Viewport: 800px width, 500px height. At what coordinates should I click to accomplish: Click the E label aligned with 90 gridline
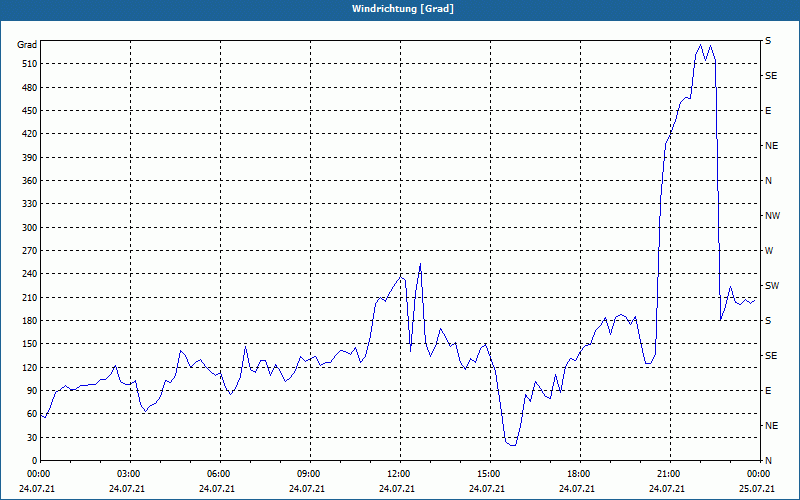pyautogui.click(x=768, y=391)
